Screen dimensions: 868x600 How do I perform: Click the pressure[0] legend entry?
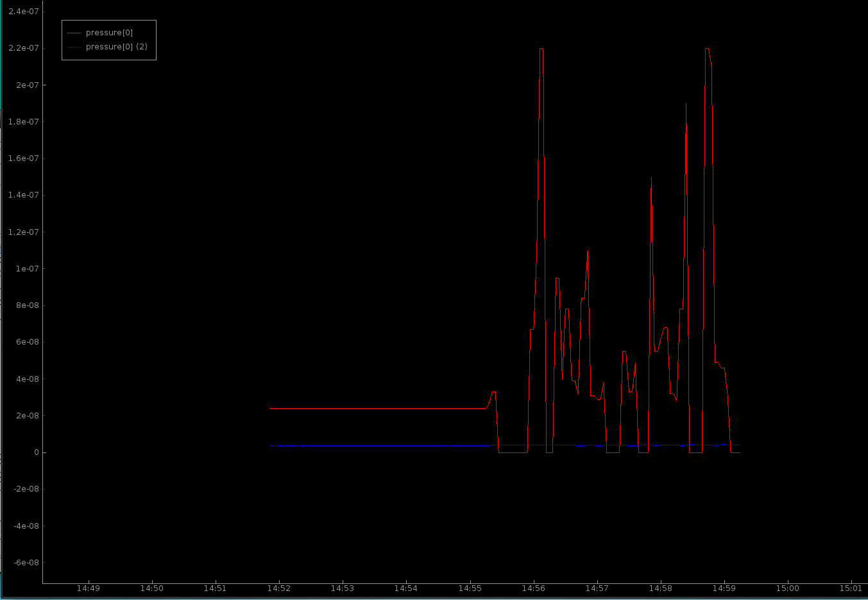(x=109, y=33)
